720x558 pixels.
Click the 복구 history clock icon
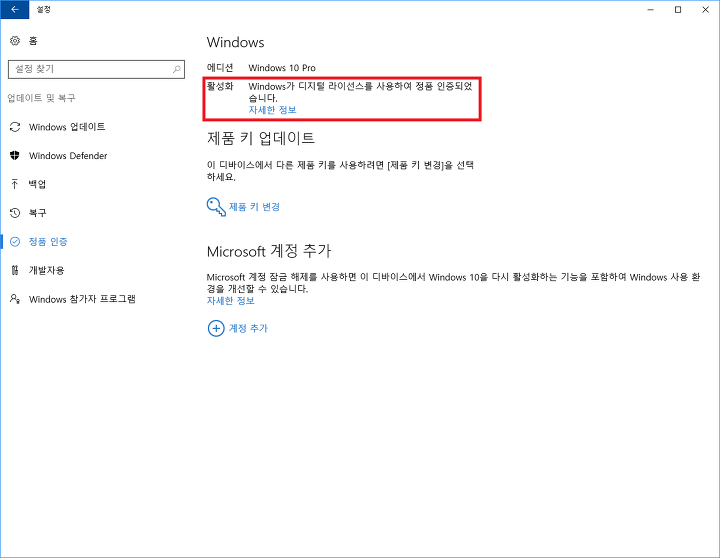tap(15, 213)
